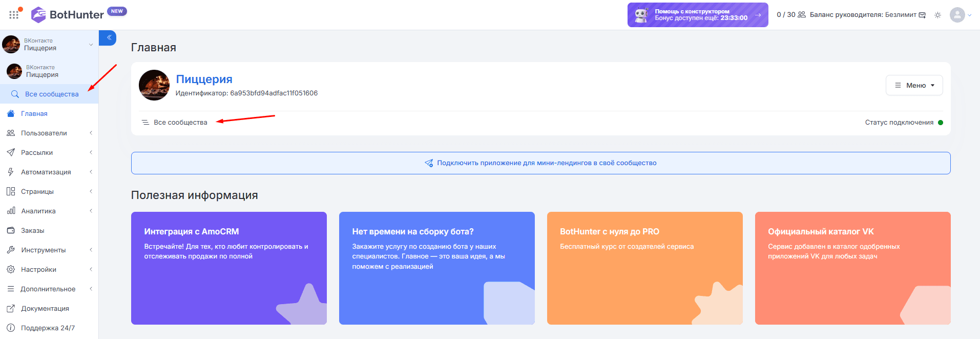980x339 pixels.
Task: Open the constructor help bonus banner
Action: tap(698, 15)
